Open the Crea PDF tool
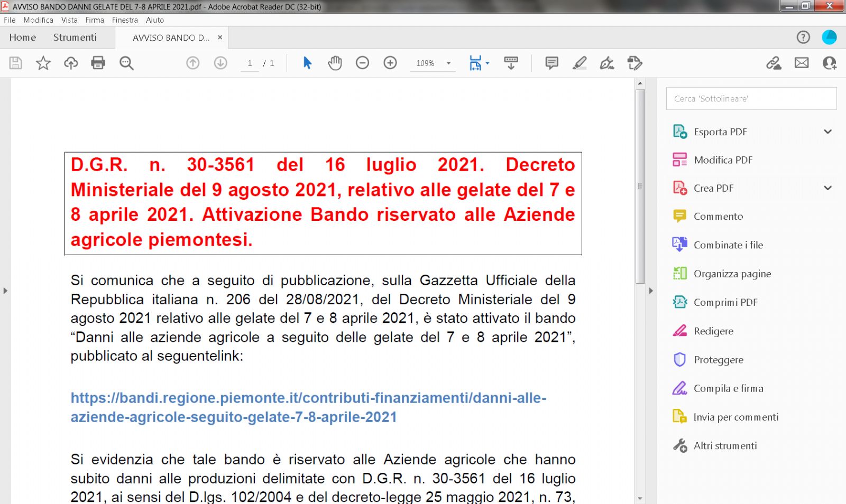Image resolution: width=846 pixels, height=504 pixels. point(713,188)
